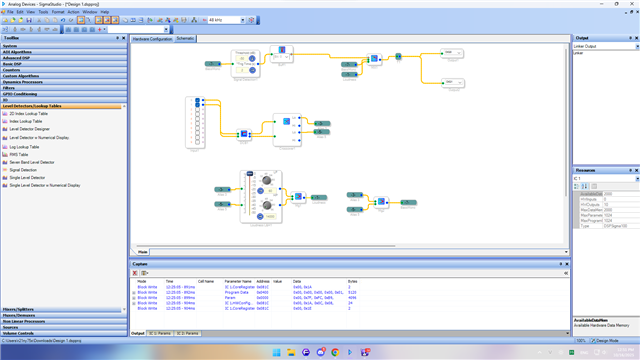The width and height of the screenshot is (640, 360).
Task: Open Google Chrome from the taskbar
Action: (335, 352)
